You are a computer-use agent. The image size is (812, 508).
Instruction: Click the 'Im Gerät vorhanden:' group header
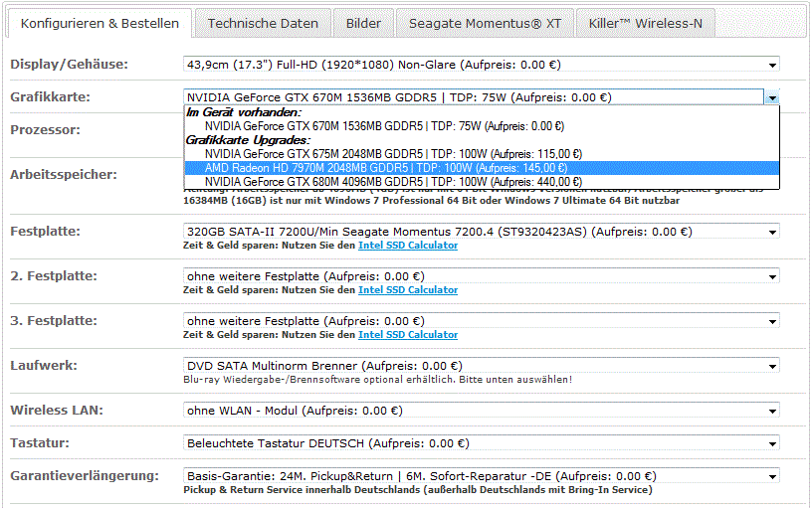tap(244, 112)
